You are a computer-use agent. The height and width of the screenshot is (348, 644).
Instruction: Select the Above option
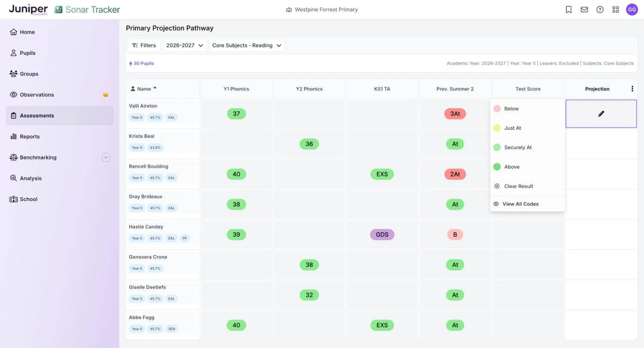tap(528, 167)
